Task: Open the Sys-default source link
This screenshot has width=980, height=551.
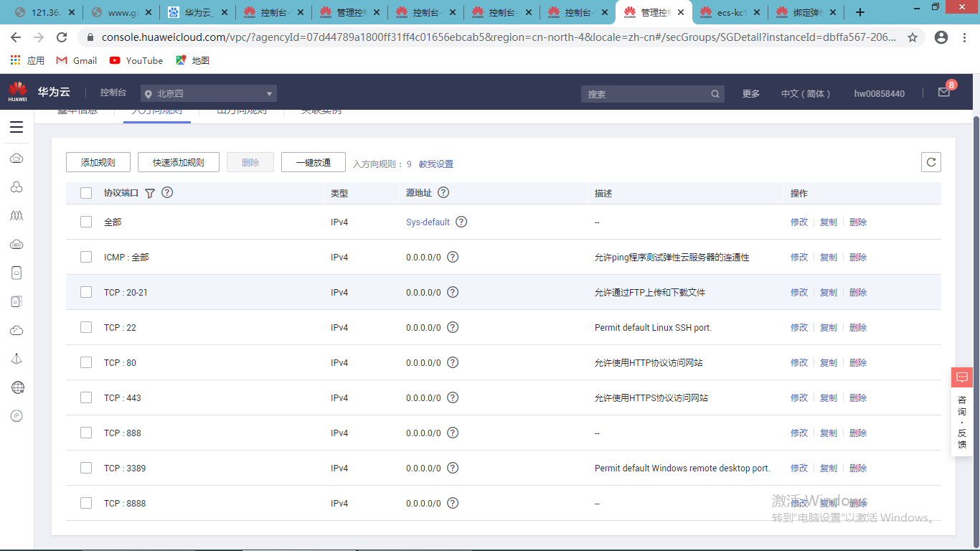Action: pyautogui.click(x=428, y=222)
